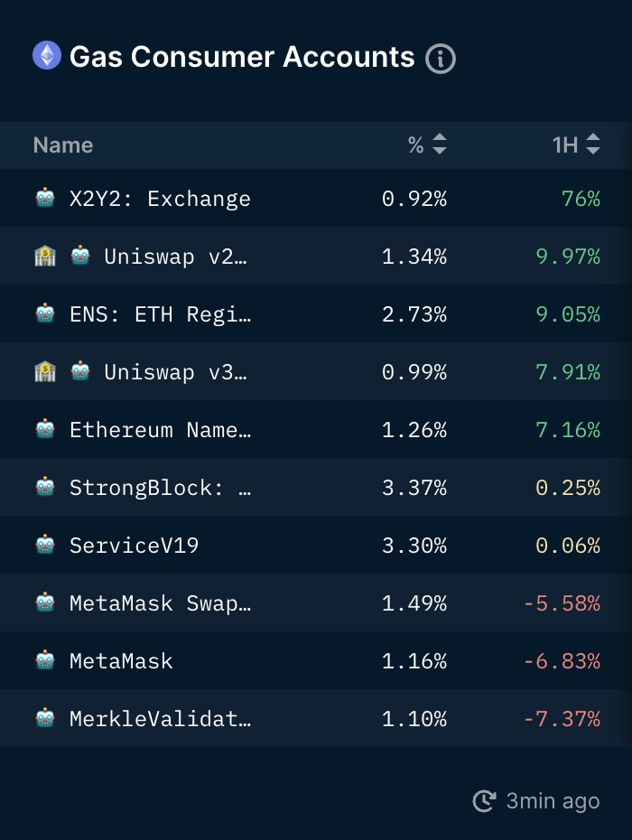The height and width of the screenshot is (840, 632).
Task: Click the Ethereum logo icon in header
Action: click(x=47, y=57)
